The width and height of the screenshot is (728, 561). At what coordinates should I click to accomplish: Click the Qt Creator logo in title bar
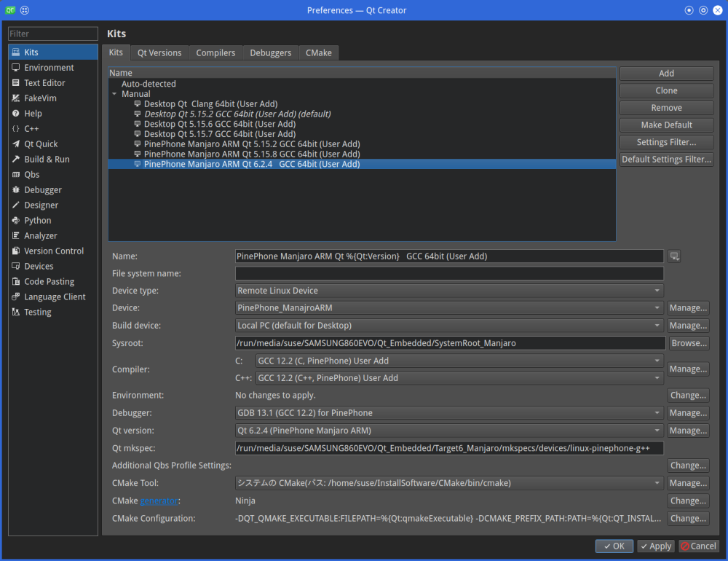coord(10,10)
